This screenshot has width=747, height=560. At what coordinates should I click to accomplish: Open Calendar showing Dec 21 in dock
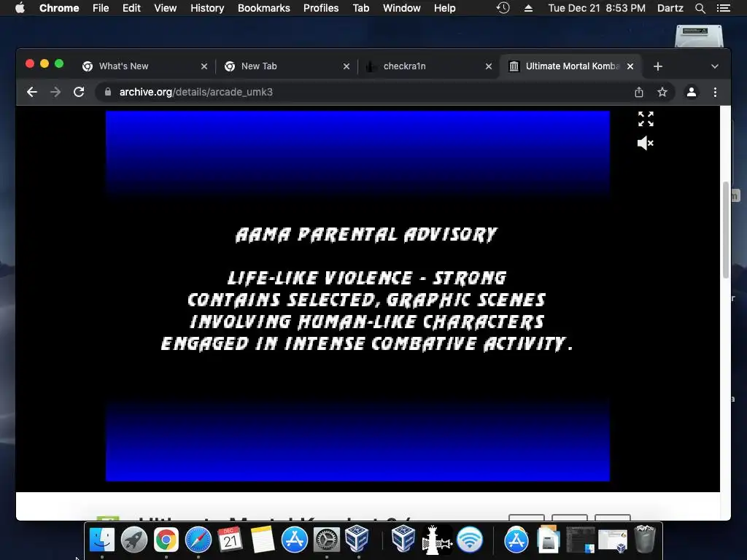click(x=230, y=540)
